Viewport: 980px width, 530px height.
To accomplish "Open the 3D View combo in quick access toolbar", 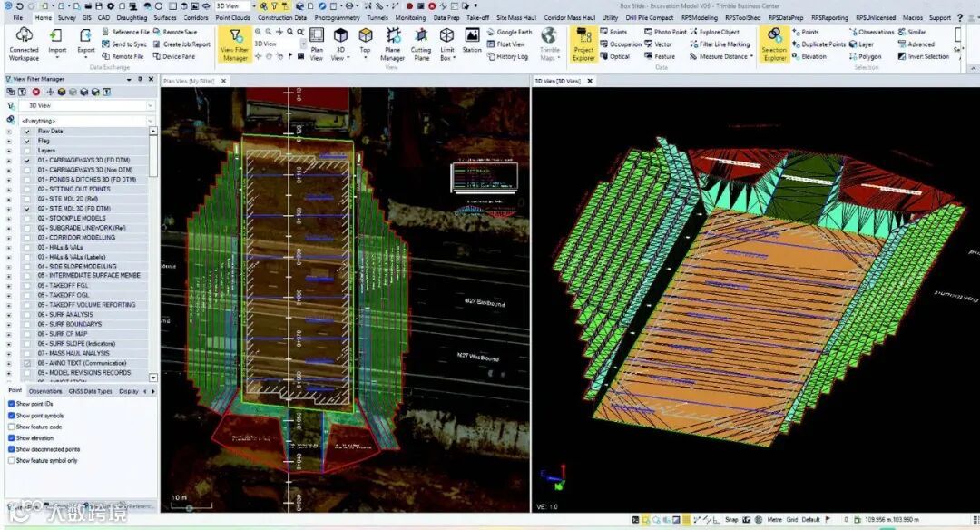I will pos(236,6).
